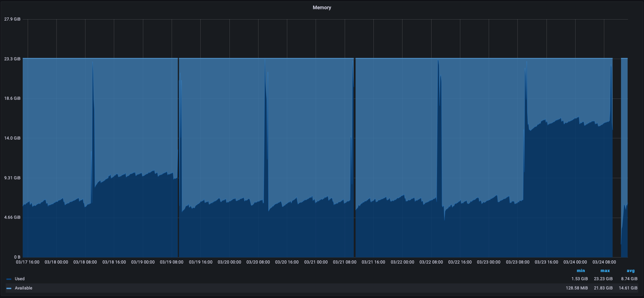Click the 03/23 16:00 time axis label

[546, 262]
